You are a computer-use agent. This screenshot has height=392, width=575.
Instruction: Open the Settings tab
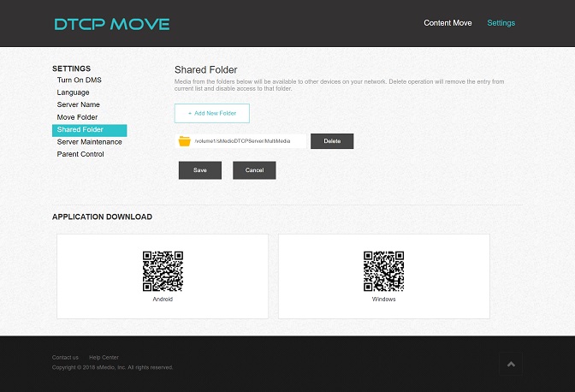501,23
